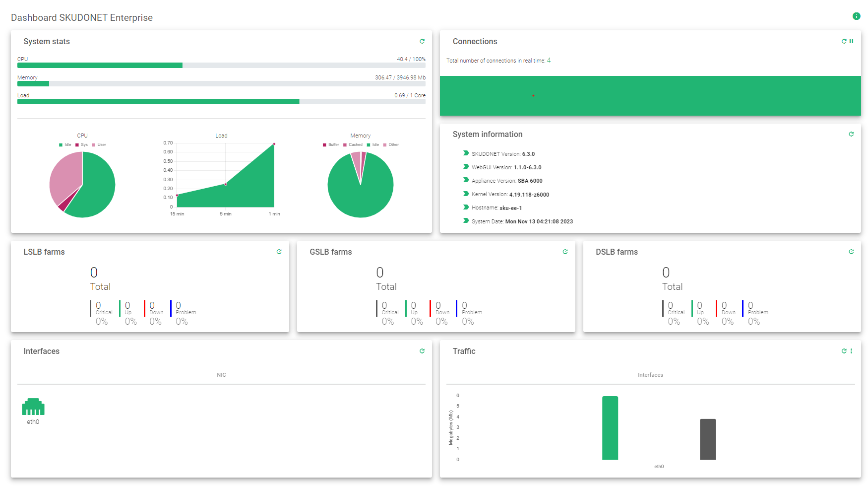
Task: Refresh the System stats panel
Action: click(422, 41)
